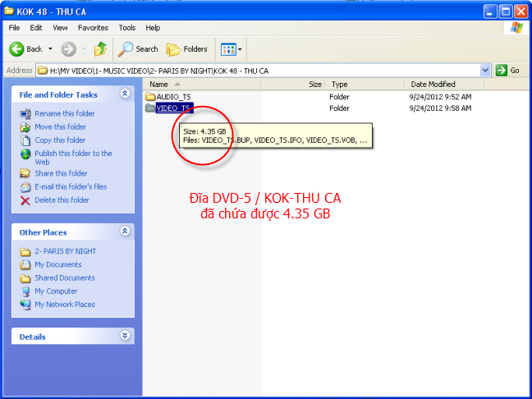Click the Shared Documents folder icon
The width and height of the screenshot is (532, 399).
click(x=25, y=278)
